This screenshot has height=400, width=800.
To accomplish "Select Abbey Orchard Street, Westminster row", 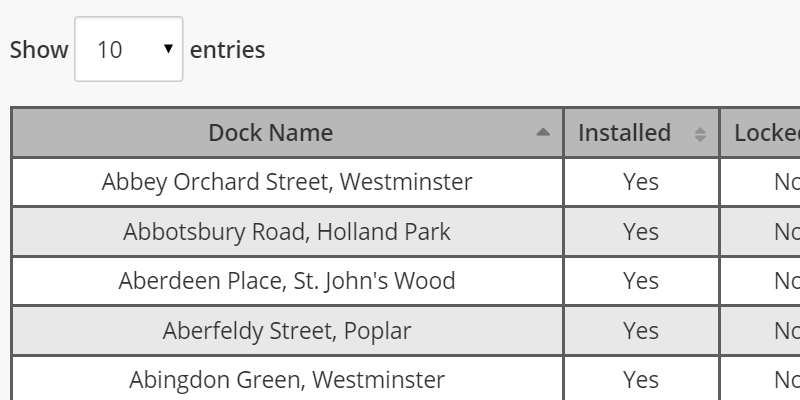I will 287,182.
